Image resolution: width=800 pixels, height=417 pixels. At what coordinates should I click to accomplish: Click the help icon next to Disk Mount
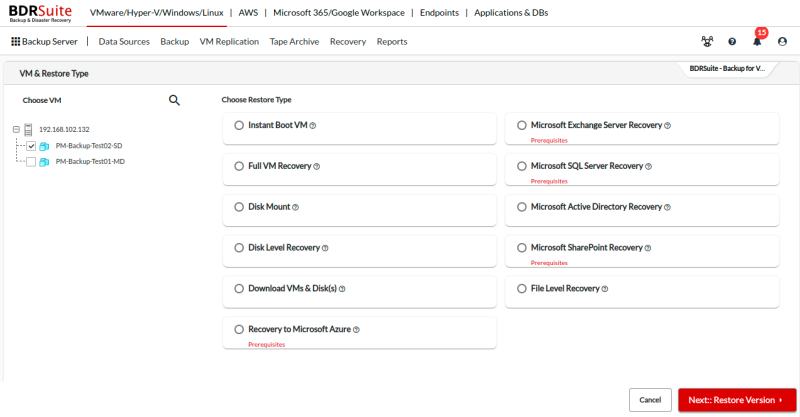[296, 207]
